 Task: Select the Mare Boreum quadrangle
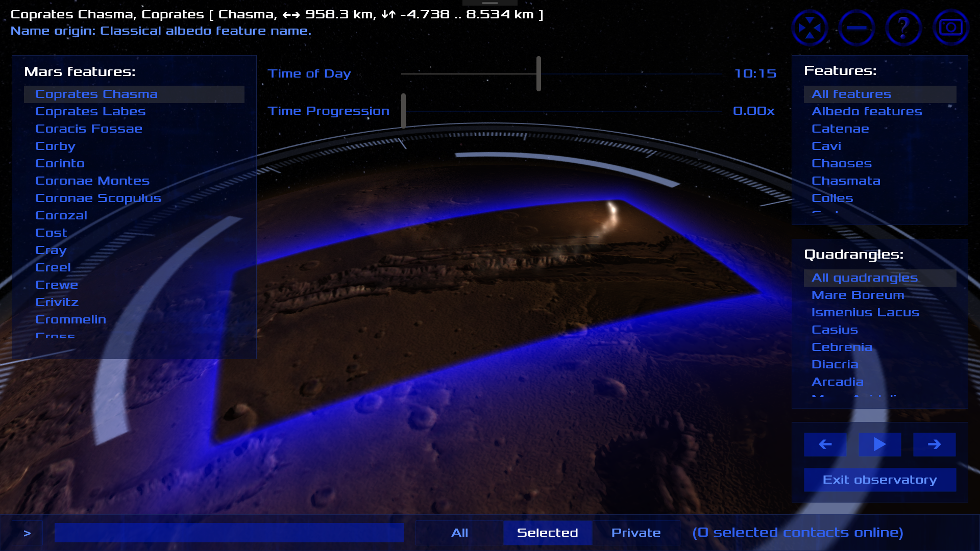click(x=880, y=295)
